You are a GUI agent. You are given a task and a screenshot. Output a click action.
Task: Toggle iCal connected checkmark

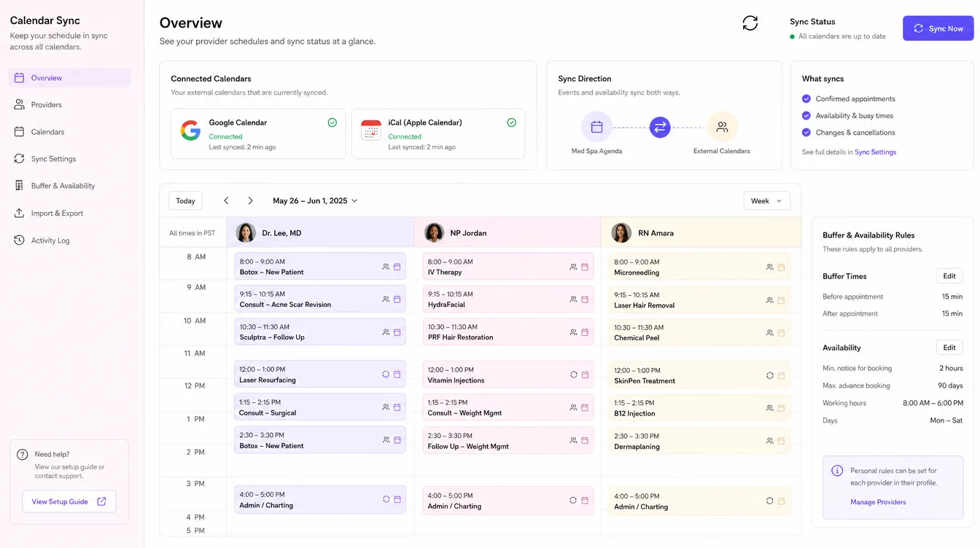coord(512,122)
